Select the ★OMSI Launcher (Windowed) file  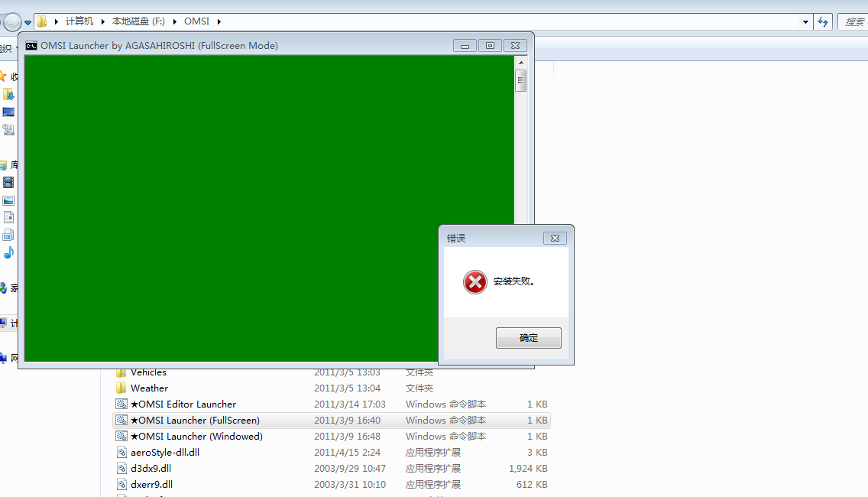[196, 436]
